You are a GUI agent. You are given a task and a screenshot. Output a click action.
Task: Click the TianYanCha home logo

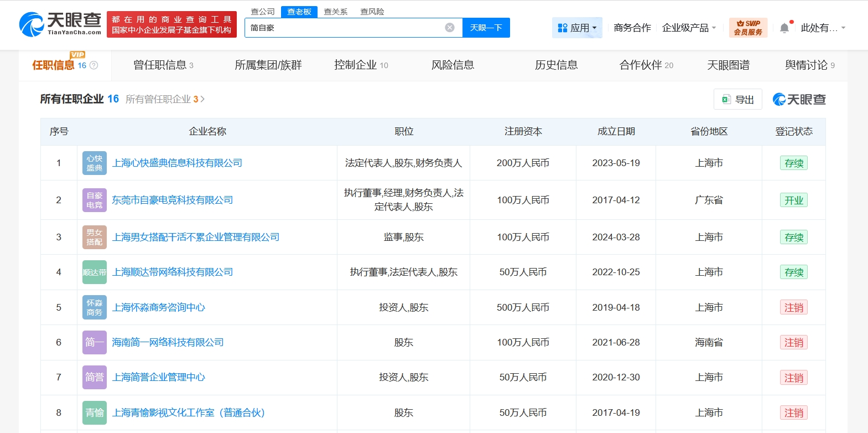60,24
